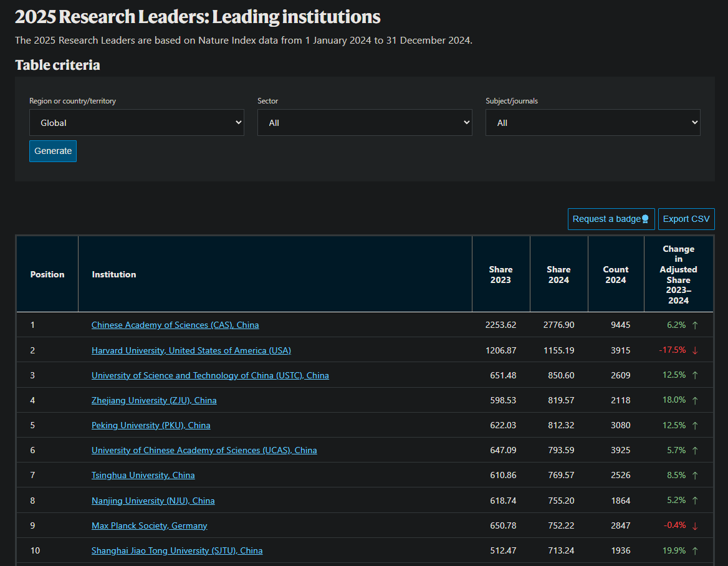
Task: Click the Export CSV button
Action: [x=686, y=219]
